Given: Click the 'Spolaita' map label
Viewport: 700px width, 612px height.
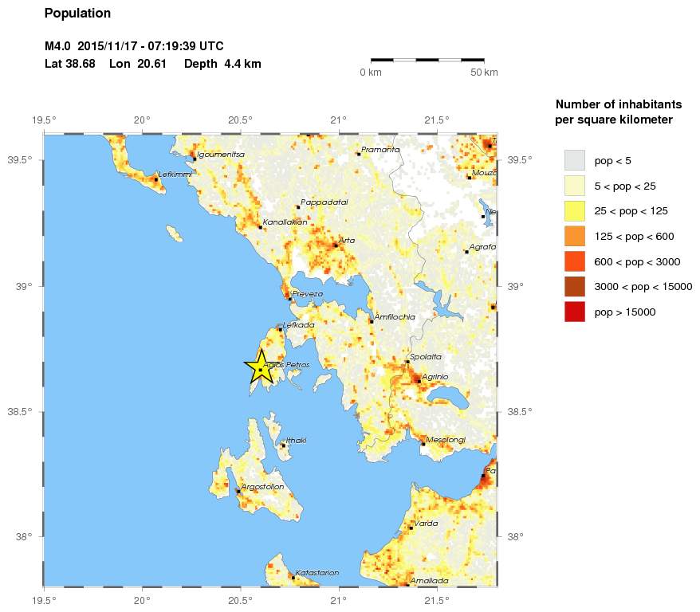Looking at the screenshot, I should [x=426, y=357].
